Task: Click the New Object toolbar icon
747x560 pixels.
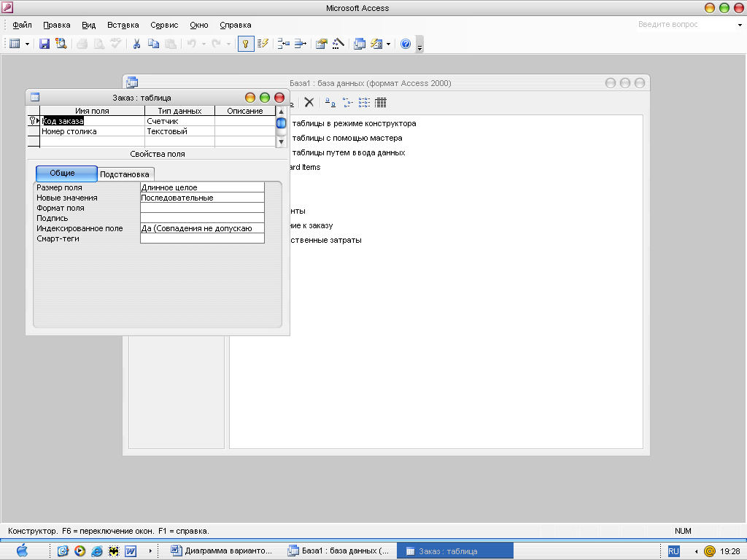Action: click(376, 44)
